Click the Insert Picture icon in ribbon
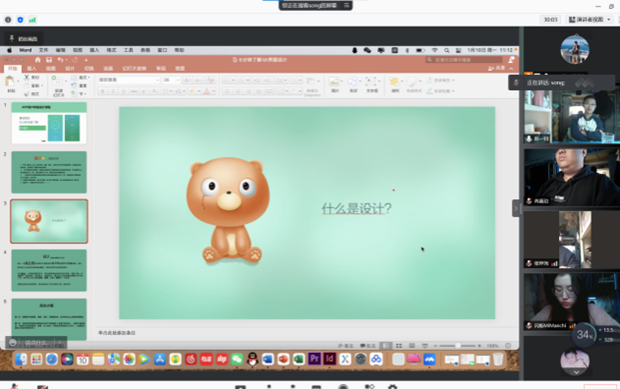Viewport: 620px width, 389px height. (334, 82)
